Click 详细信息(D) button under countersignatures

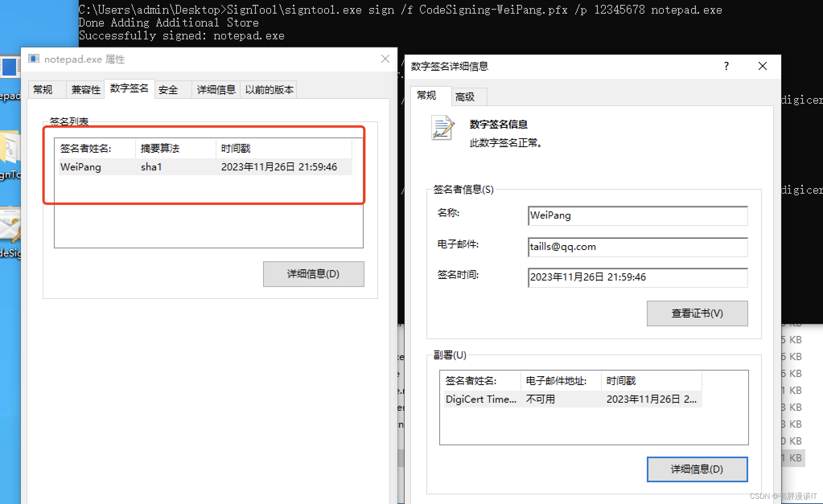[x=697, y=469]
